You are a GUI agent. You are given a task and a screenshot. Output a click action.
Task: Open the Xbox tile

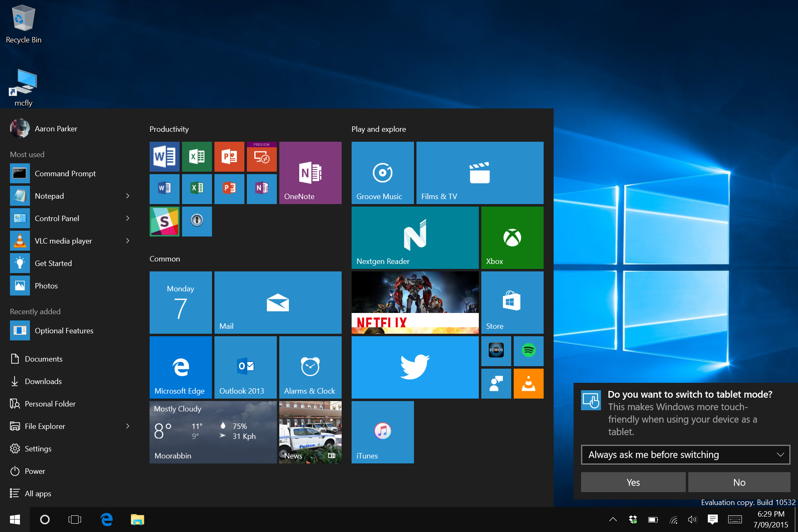pyautogui.click(x=512, y=238)
